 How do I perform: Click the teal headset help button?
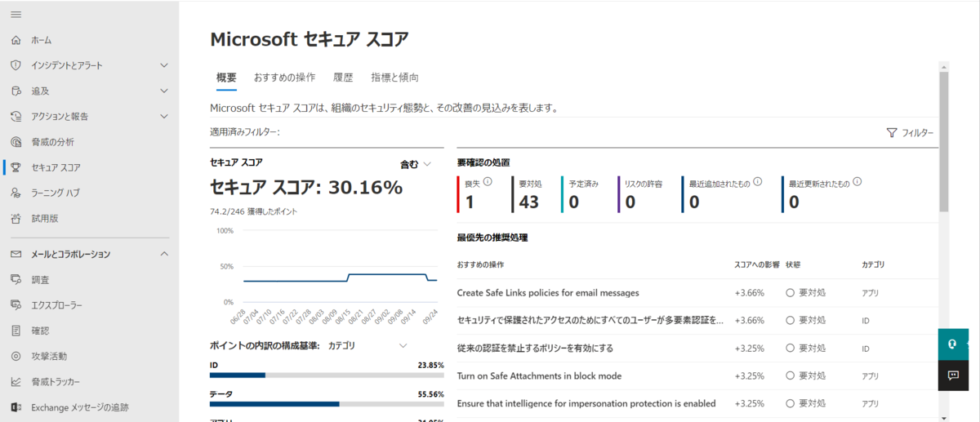click(953, 344)
